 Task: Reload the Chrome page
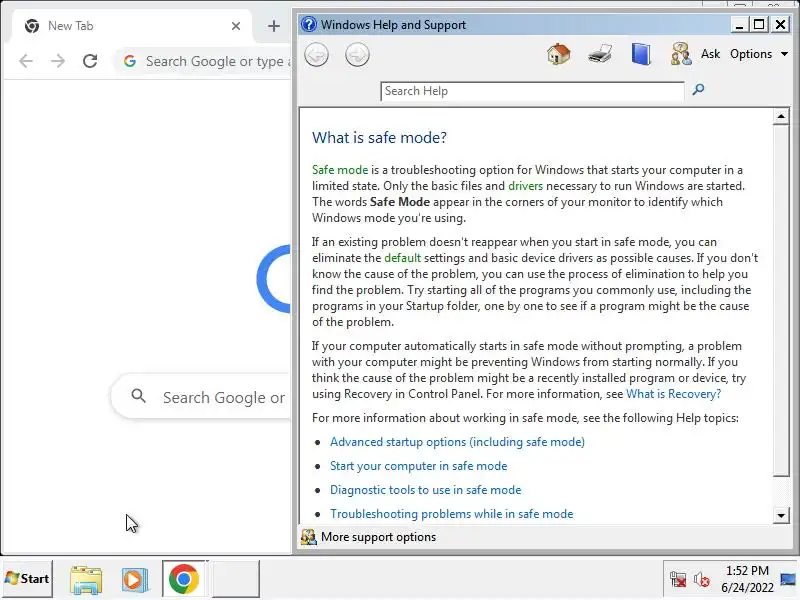point(90,61)
